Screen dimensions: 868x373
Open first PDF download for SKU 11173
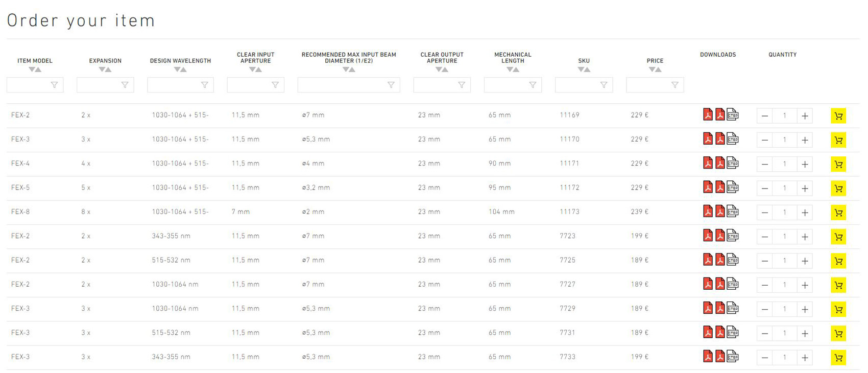[x=708, y=211]
